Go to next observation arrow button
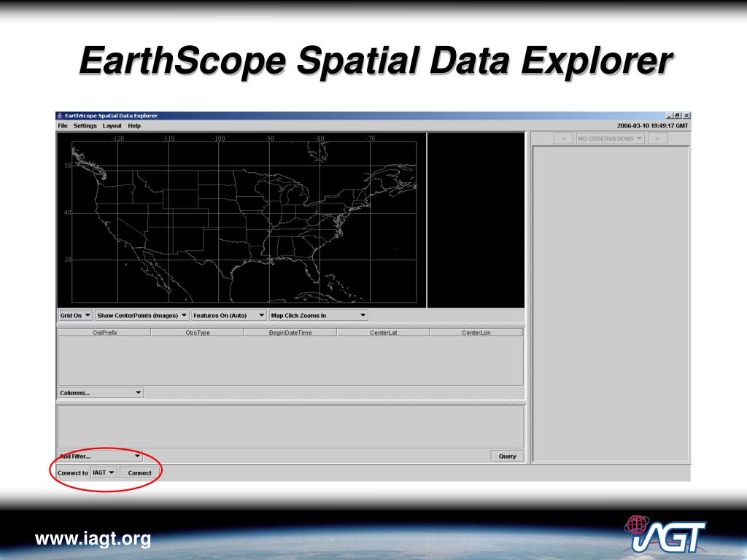The height and width of the screenshot is (560, 747). 657,139
